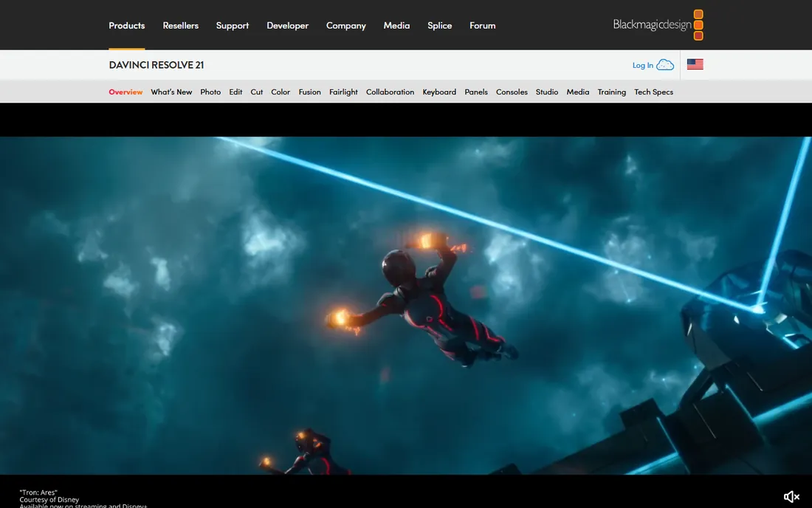812x508 pixels.
Task: Unmute the video with speaker icon
Action: (x=791, y=497)
